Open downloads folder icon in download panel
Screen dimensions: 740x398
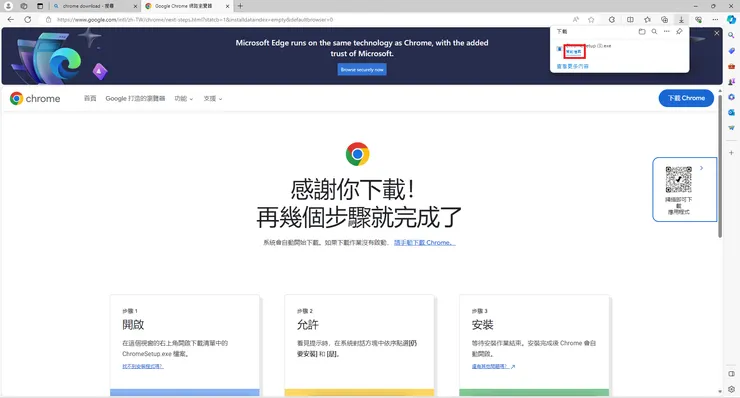click(x=642, y=31)
